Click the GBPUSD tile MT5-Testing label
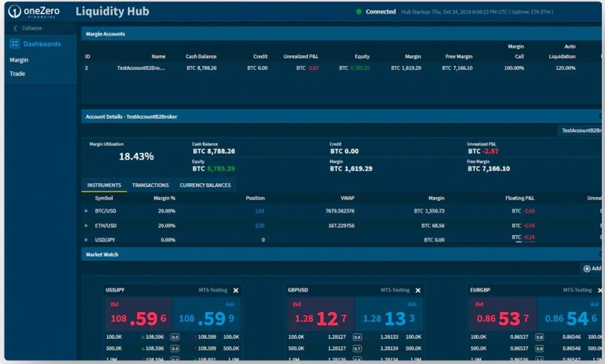The width and height of the screenshot is (605, 364). point(395,290)
